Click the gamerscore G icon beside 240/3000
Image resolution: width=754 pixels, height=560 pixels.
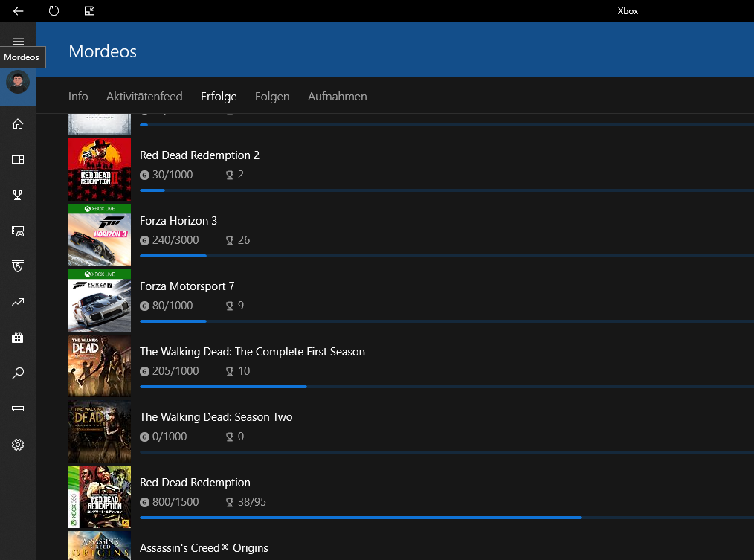[x=144, y=240]
